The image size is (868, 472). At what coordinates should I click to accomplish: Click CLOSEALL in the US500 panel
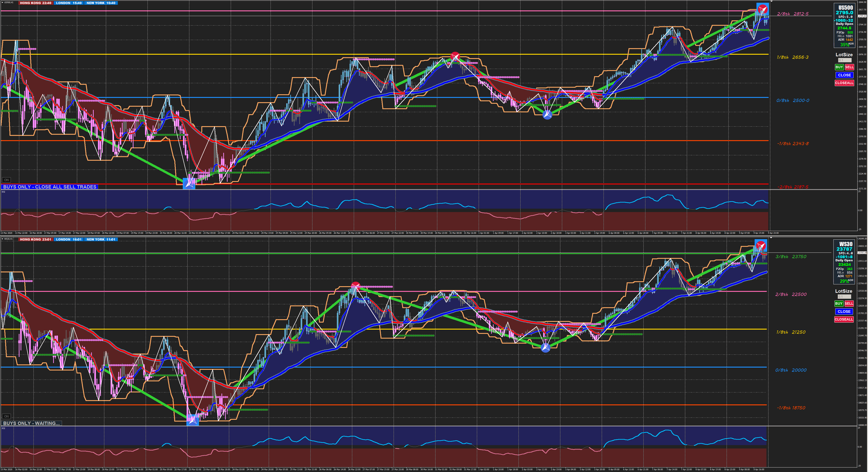tap(844, 83)
